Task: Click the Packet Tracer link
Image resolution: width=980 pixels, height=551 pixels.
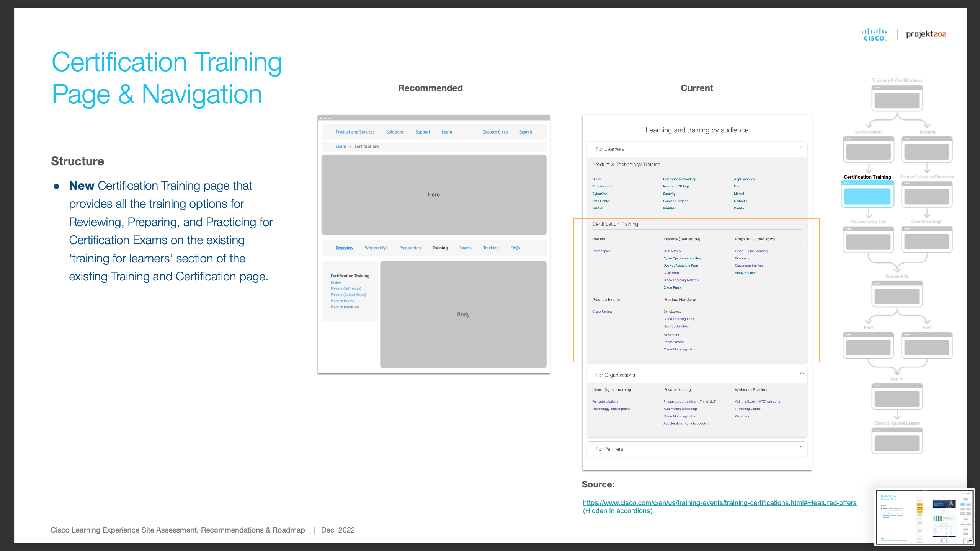Action: [x=673, y=342]
